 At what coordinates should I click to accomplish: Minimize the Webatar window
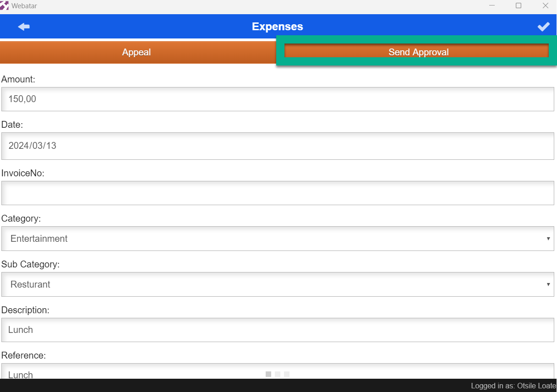pyautogui.click(x=492, y=5)
